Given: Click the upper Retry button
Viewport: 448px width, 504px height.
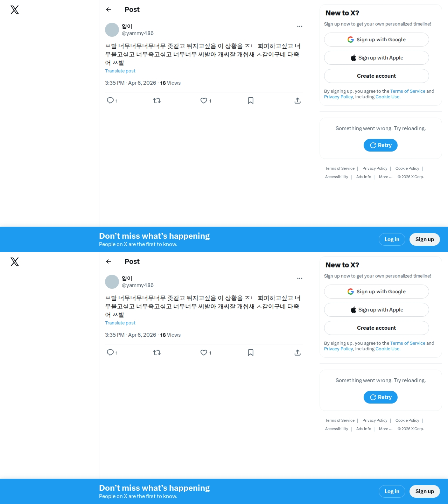Looking at the screenshot, I should [x=380, y=145].
